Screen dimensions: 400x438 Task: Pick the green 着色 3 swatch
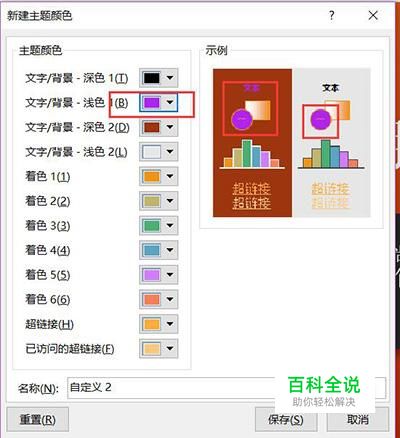[152, 226]
